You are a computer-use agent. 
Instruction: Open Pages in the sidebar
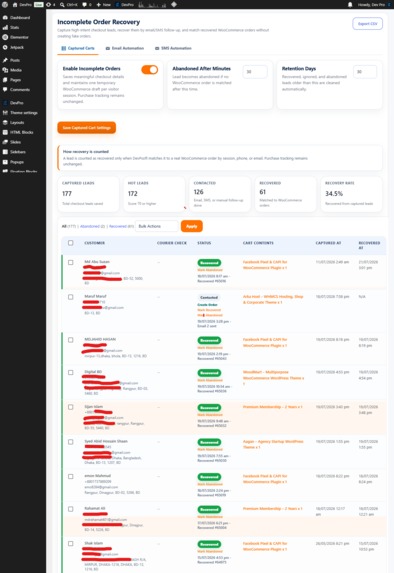pyautogui.click(x=15, y=80)
